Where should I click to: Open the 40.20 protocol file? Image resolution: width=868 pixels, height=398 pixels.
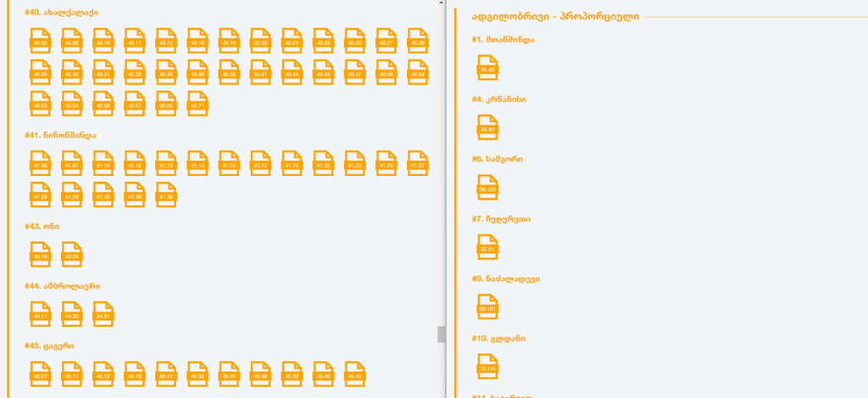point(261,41)
